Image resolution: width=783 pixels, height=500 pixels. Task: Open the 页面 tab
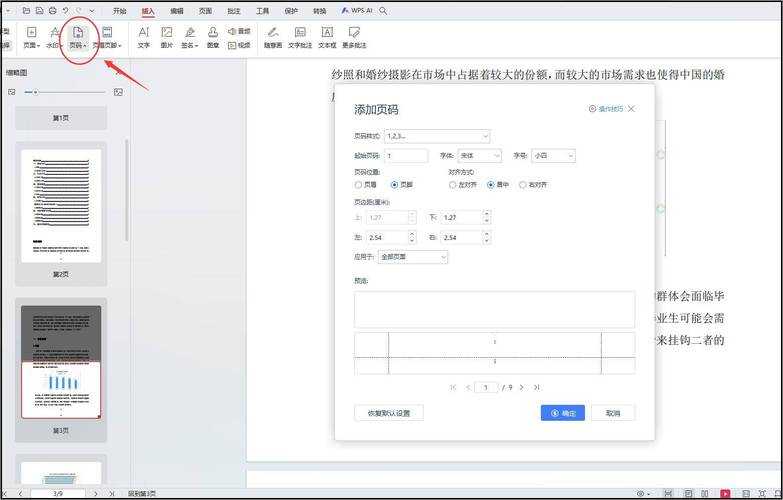[x=205, y=11]
